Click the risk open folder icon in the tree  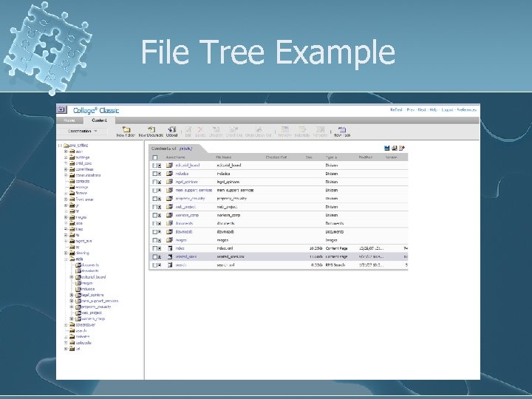point(72,259)
